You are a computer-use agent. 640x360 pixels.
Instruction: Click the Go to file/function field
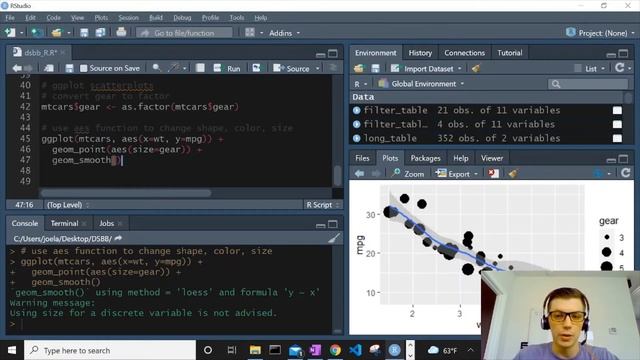coord(184,33)
